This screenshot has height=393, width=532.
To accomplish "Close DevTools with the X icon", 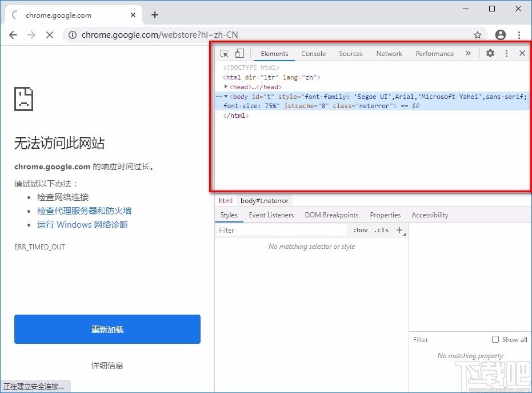I will click(522, 53).
